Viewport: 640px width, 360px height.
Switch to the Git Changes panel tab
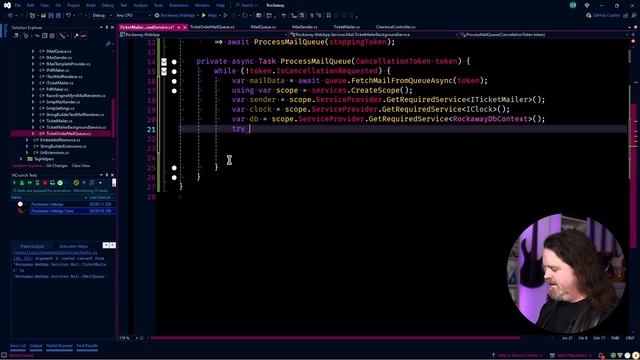[57, 166]
